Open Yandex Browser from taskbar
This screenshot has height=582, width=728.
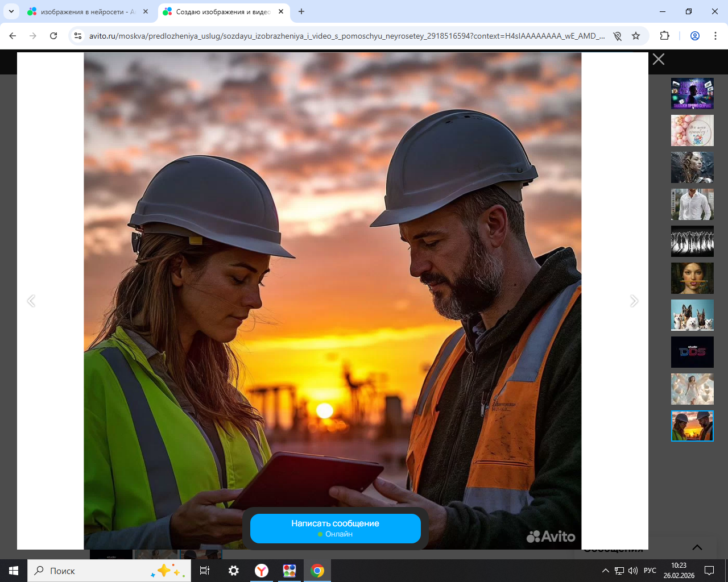(x=262, y=571)
